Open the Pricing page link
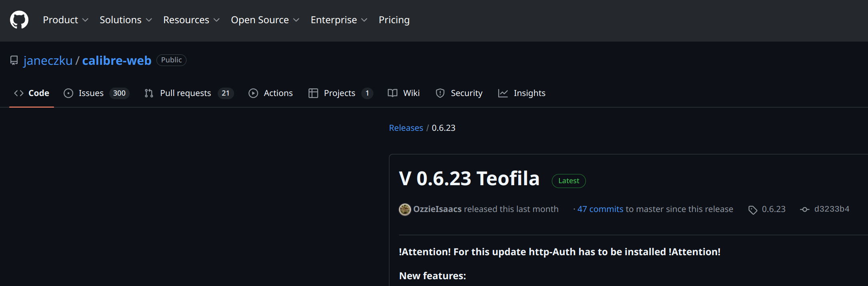 (394, 20)
